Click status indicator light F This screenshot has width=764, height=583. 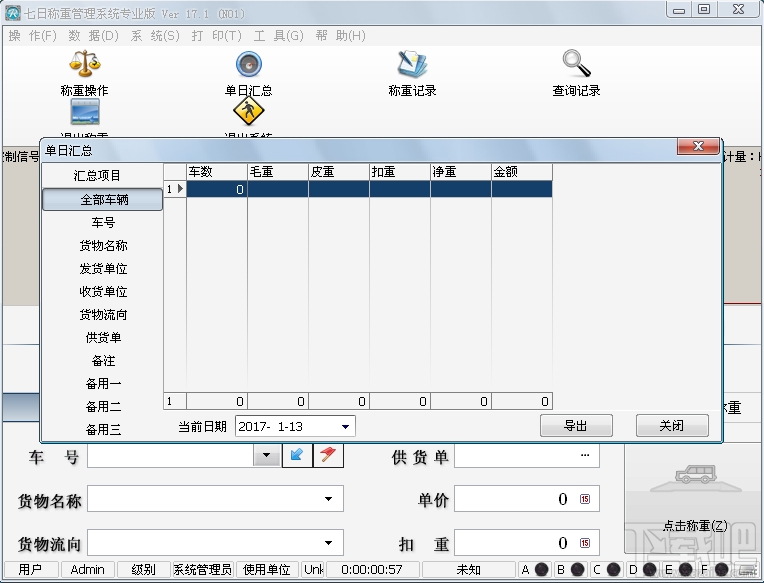point(722,569)
